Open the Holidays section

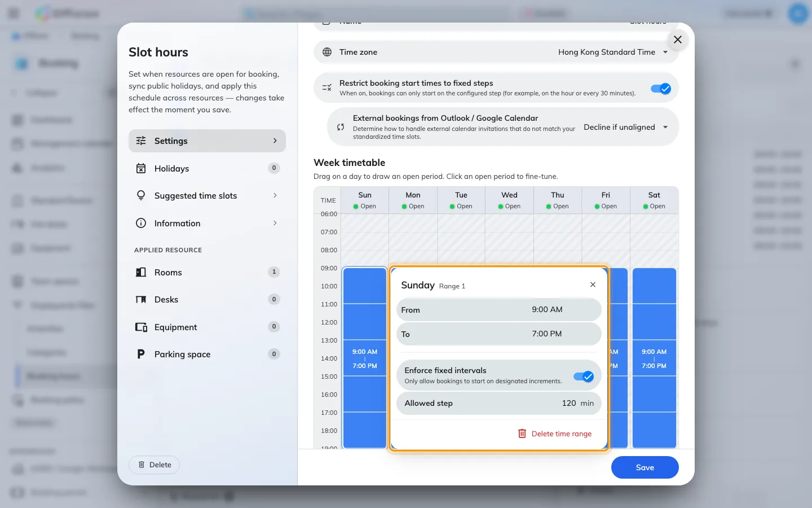(207, 168)
